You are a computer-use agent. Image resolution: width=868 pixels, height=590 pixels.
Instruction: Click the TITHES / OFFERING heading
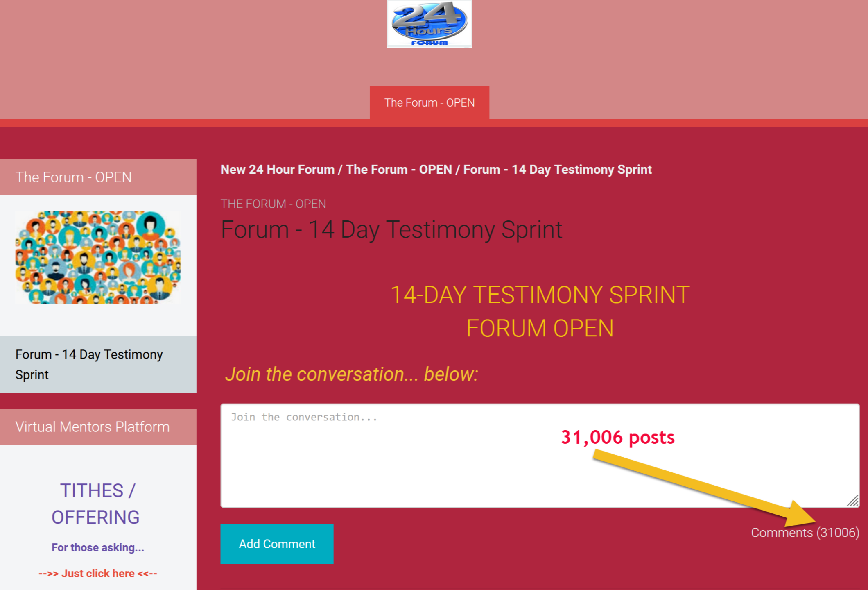click(96, 504)
